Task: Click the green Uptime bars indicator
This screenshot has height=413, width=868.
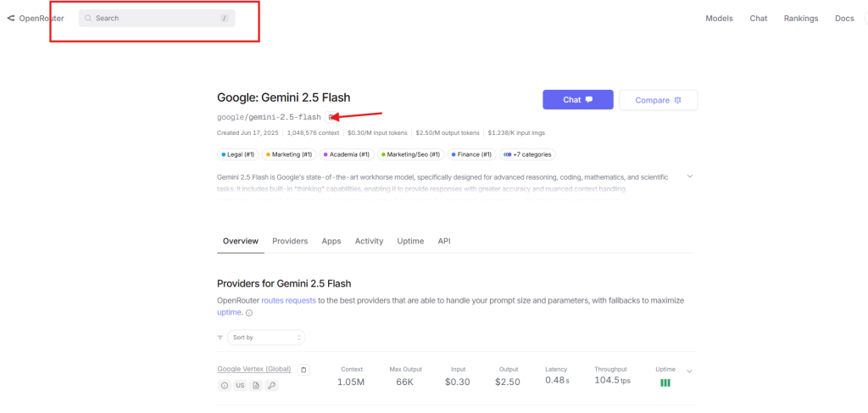Action: click(665, 382)
